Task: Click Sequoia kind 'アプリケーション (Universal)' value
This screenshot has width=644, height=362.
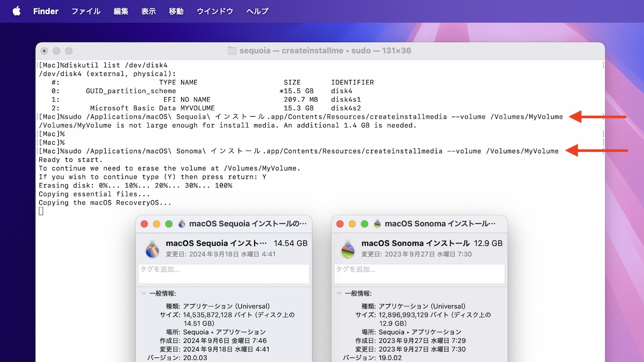Action: 226,307
